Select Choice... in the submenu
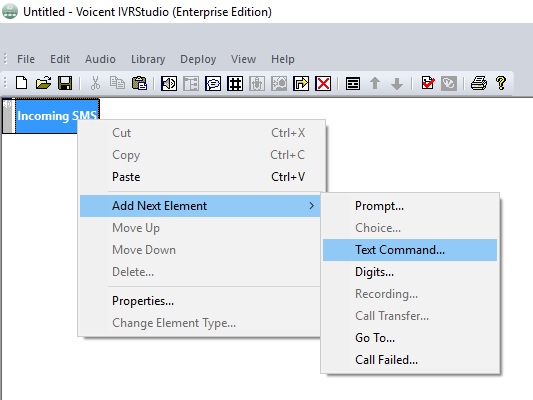The height and width of the screenshot is (400, 533). (x=410, y=228)
